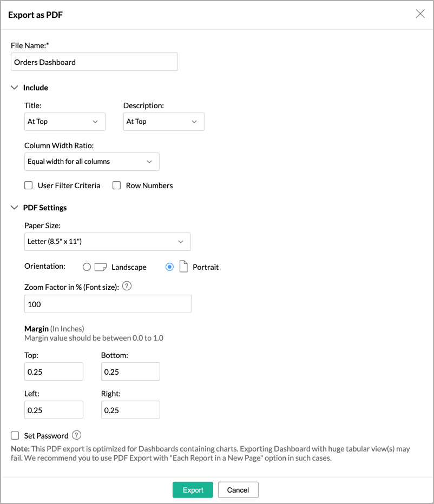Close the Export as PDF dialog
The width and height of the screenshot is (434, 504).
coord(420,14)
